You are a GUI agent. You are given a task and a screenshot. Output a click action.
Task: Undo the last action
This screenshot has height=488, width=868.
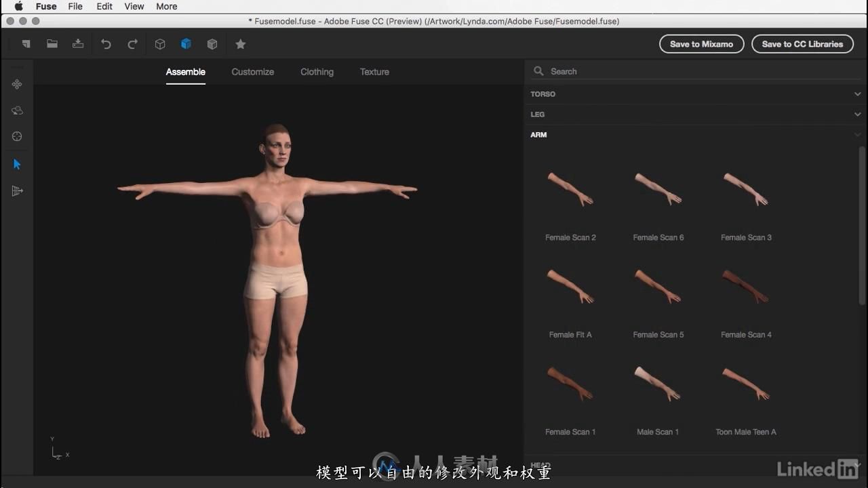[106, 44]
